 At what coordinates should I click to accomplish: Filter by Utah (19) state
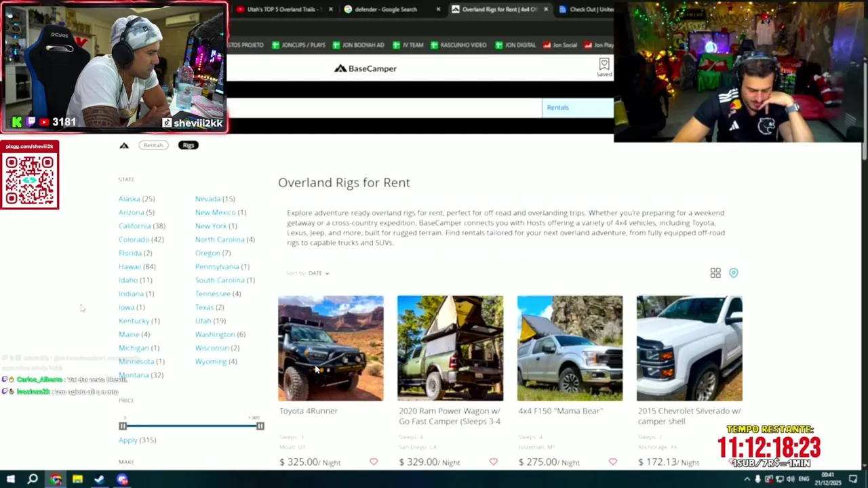[210, 321]
